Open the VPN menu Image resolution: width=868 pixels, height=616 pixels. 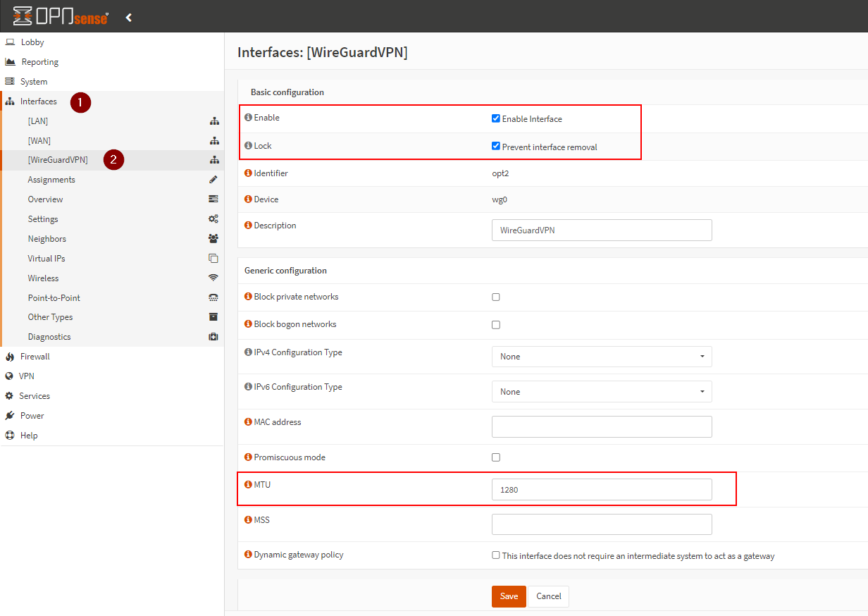click(x=26, y=376)
